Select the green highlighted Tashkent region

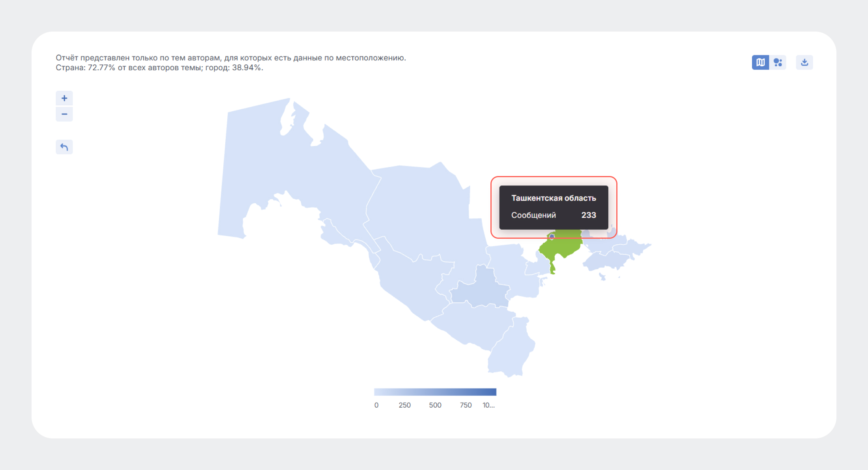pyautogui.click(x=561, y=248)
